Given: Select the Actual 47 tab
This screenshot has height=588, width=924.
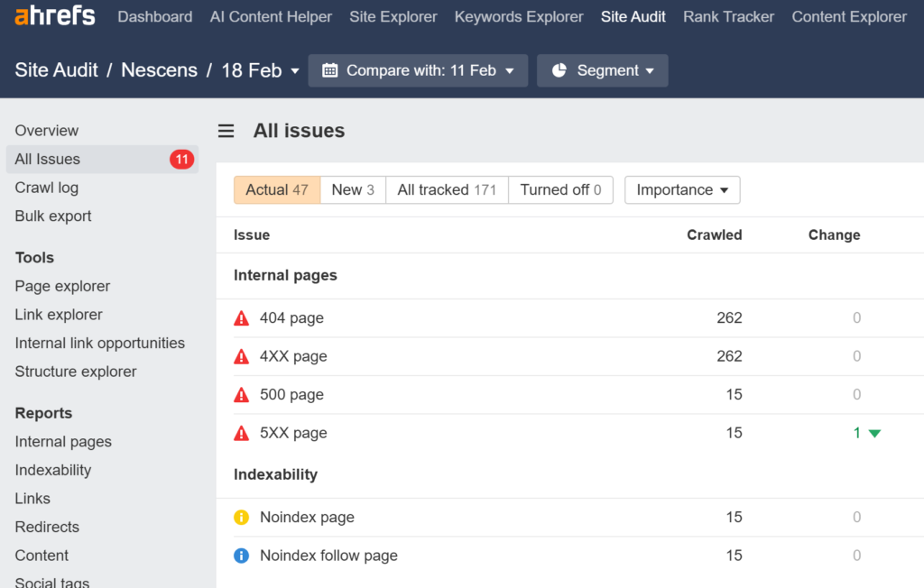Looking at the screenshot, I should [x=277, y=189].
